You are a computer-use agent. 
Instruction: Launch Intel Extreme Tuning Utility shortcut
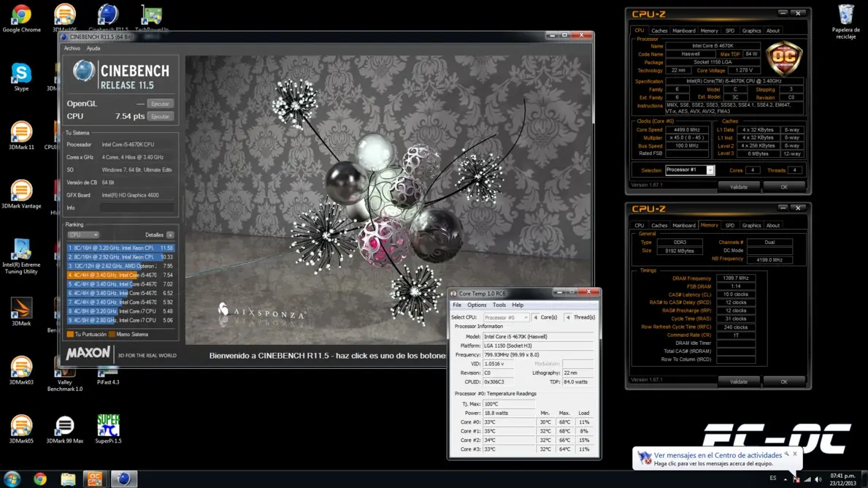coord(21,256)
